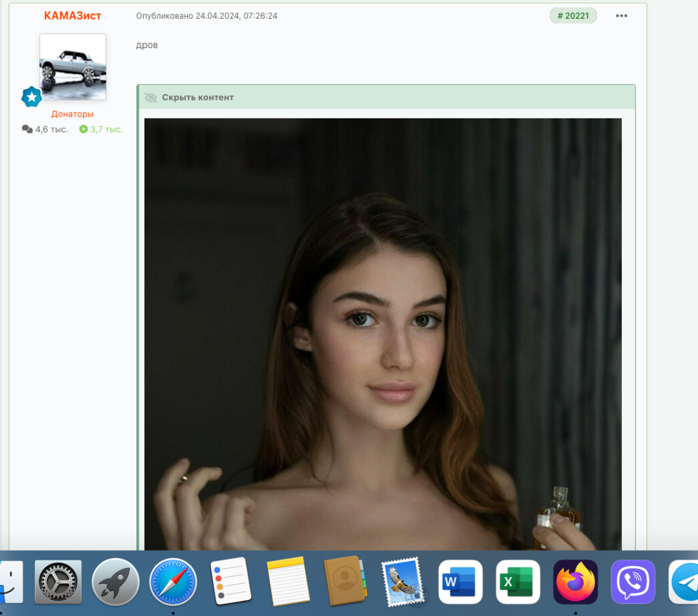
Task: Open Reminders app in the Dock
Action: tap(230, 582)
